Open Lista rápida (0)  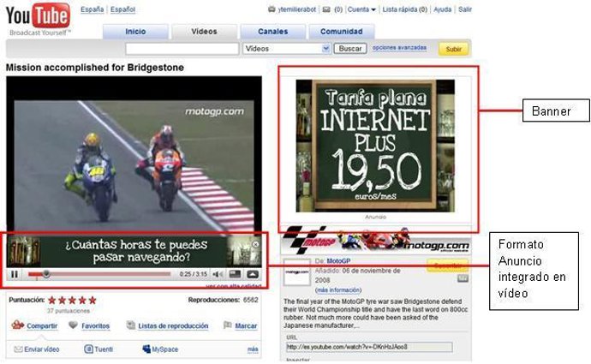pos(405,9)
